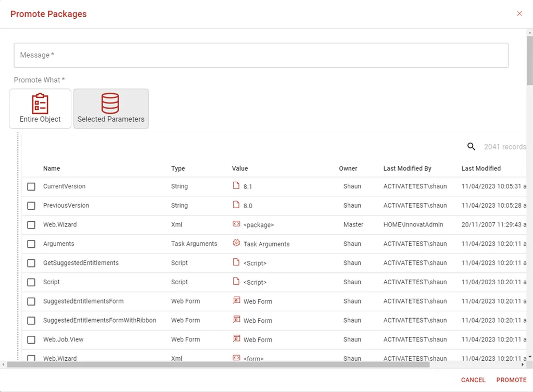Click the "Master" owner cell
The height and width of the screenshot is (392, 533).
(x=353, y=224)
